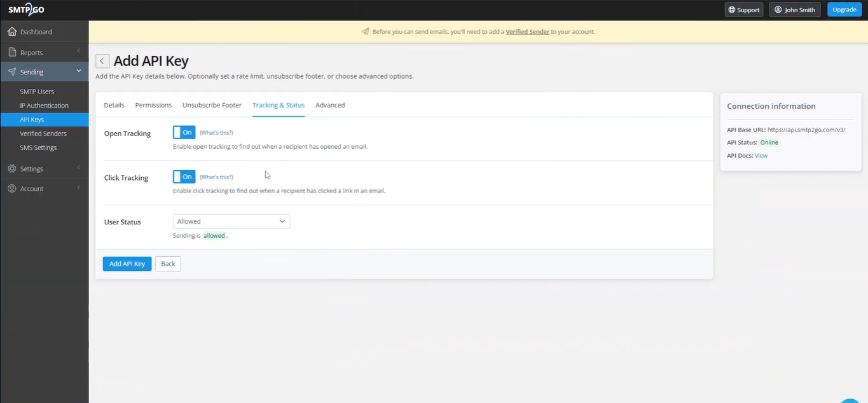Open the Support menu in the top bar
Viewport: 868px width, 403px height.
743,10
